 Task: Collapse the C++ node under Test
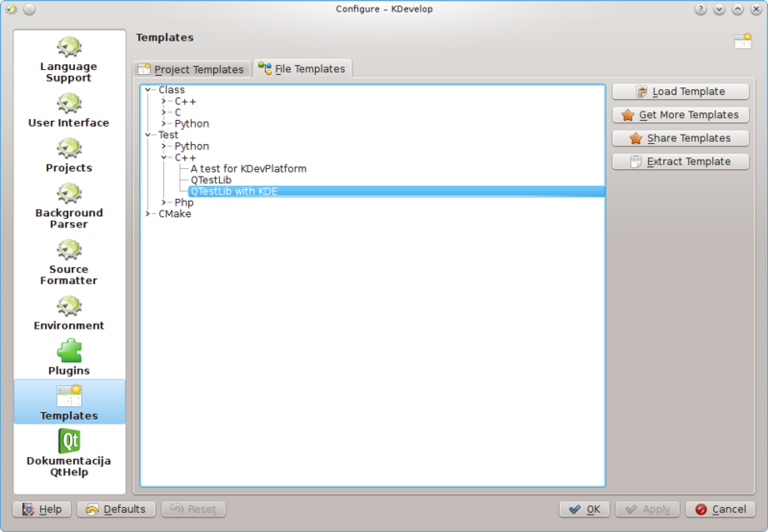point(163,157)
